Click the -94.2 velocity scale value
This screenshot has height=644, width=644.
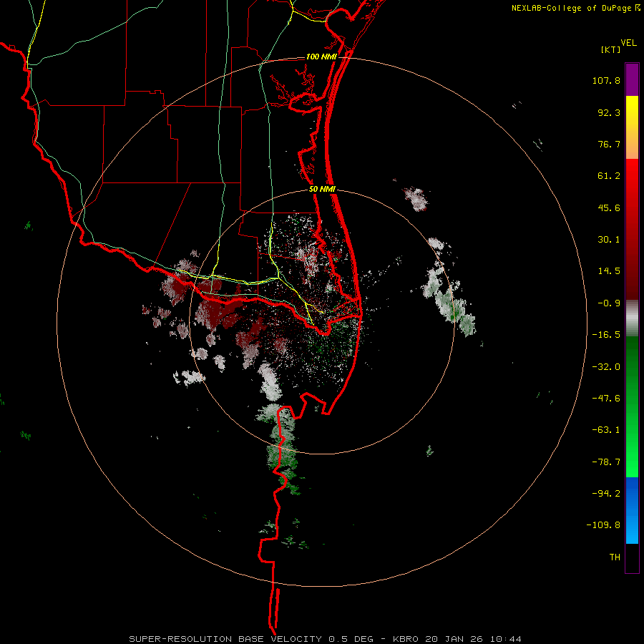pyautogui.click(x=606, y=493)
